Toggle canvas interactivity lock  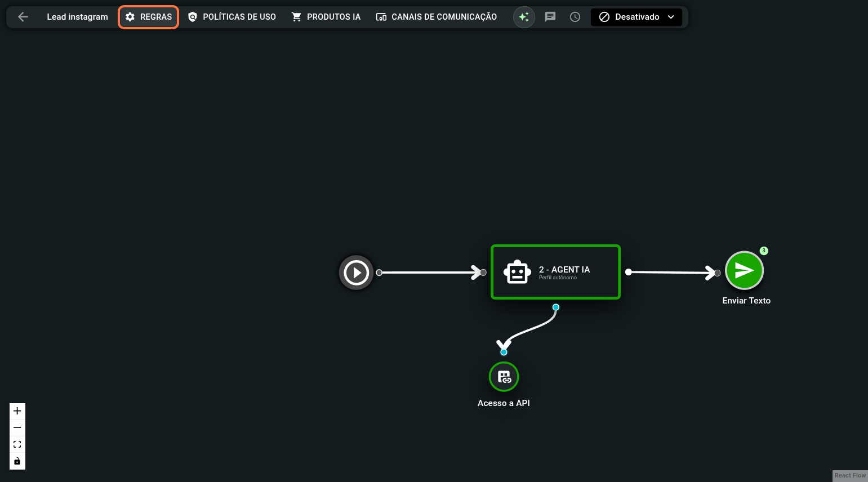point(17,461)
